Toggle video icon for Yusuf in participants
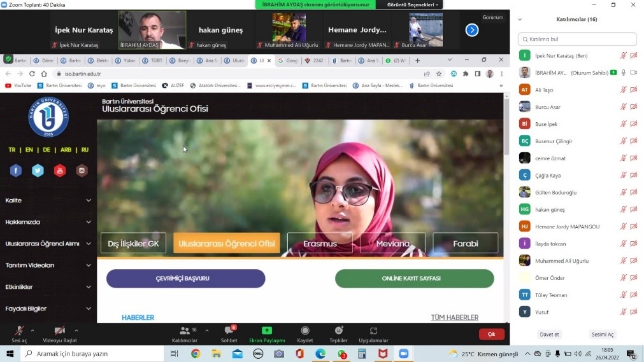Image resolution: width=644 pixels, height=362 pixels. pyautogui.click(x=634, y=312)
